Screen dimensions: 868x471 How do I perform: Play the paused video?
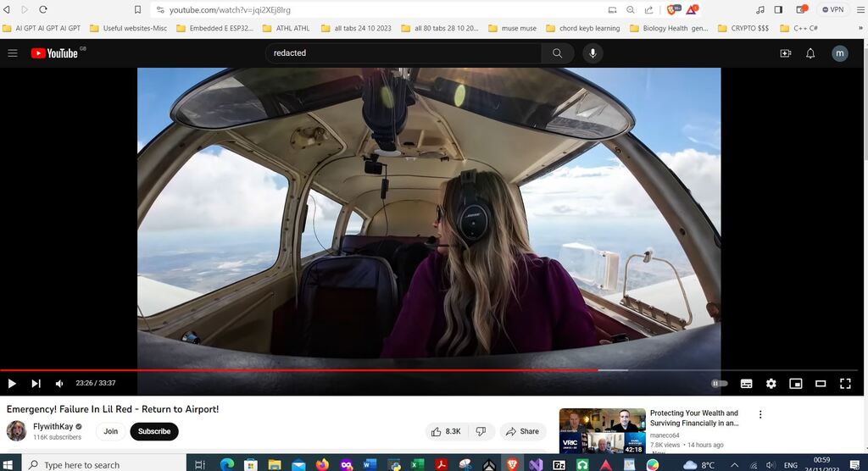(x=12, y=384)
